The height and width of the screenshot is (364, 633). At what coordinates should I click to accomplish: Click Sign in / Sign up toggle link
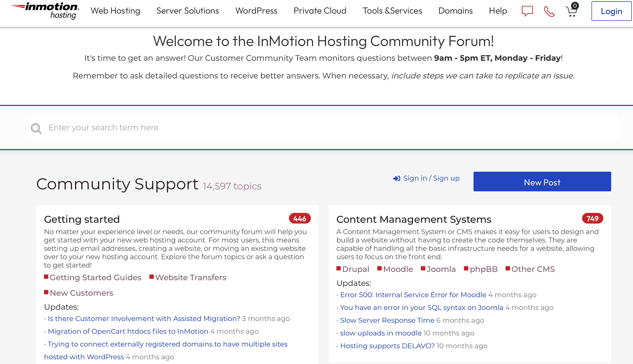tap(426, 178)
